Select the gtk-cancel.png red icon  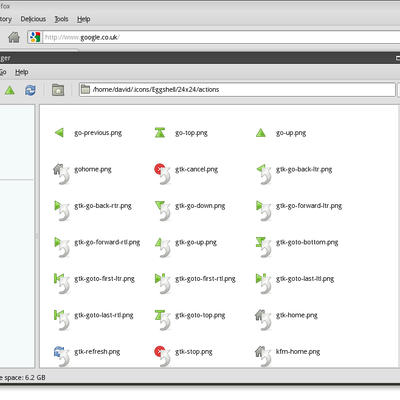162,173
